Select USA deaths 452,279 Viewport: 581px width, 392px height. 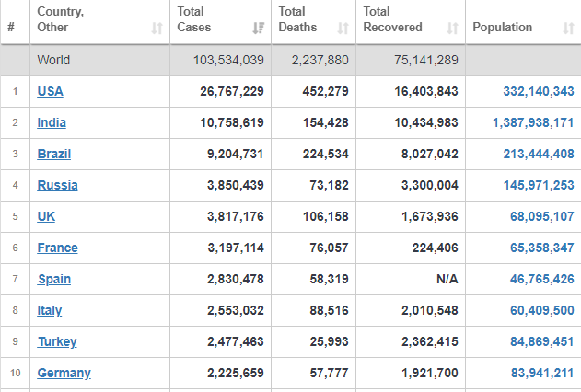click(325, 91)
